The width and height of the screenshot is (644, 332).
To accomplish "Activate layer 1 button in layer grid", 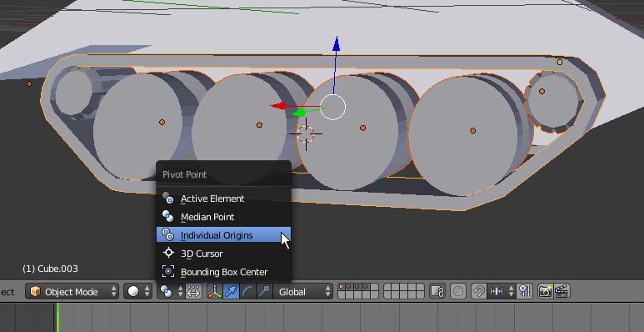I will tap(342, 287).
